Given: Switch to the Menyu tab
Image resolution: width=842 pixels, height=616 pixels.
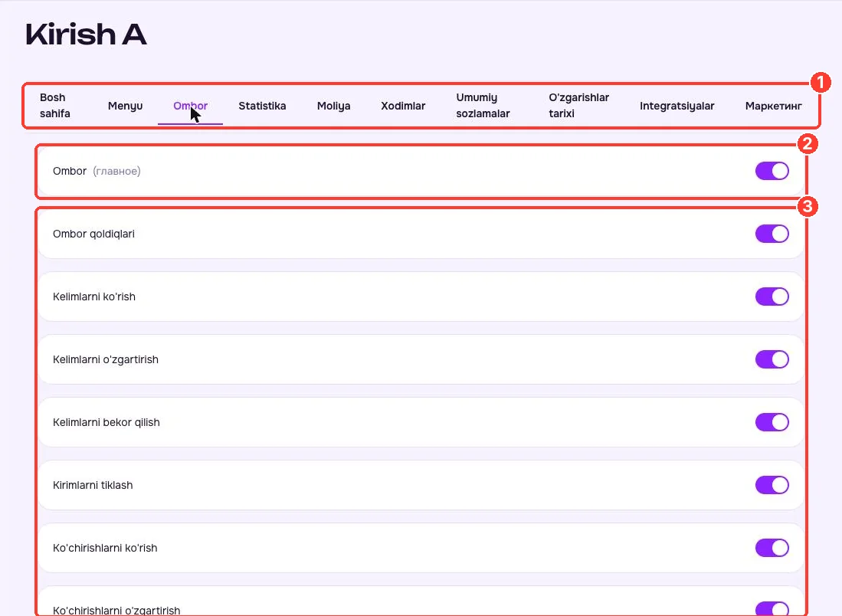Looking at the screenshot, I should (x=125, y=106).
